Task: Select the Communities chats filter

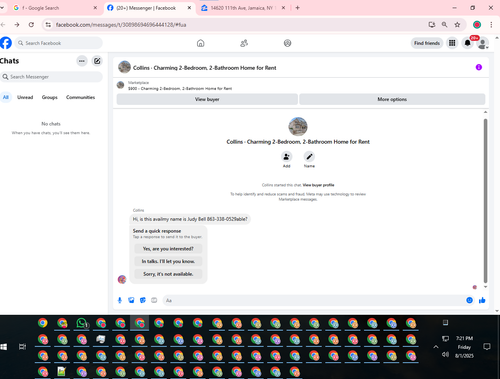Action: click(x=80, y=97)
